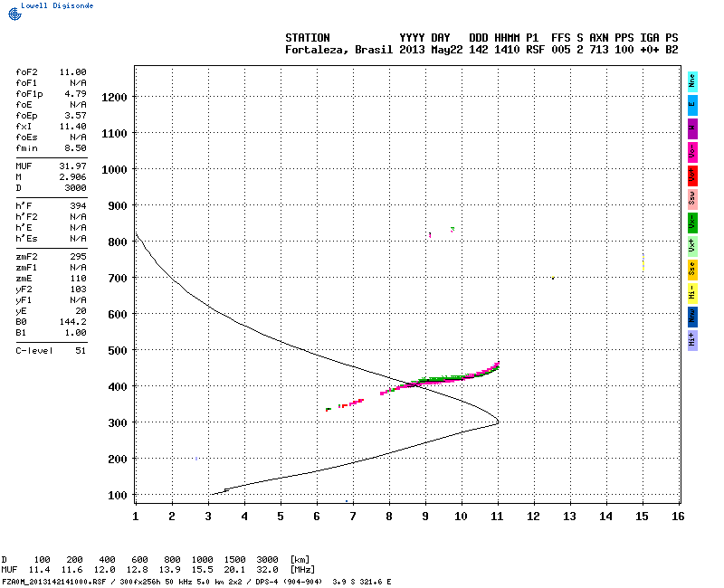The image size is (724, 588).
Task: Select the orange SSE legend swatch
Action: tap(692, 270)
